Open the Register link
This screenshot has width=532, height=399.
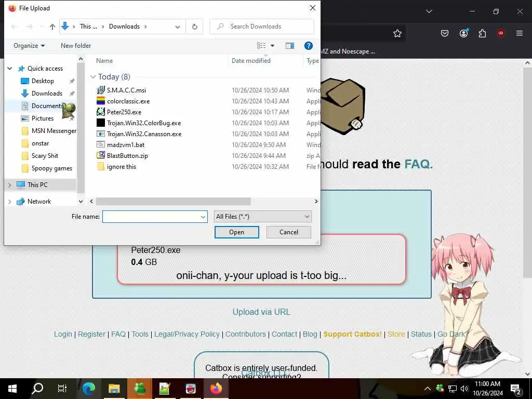tap(91, 334)
